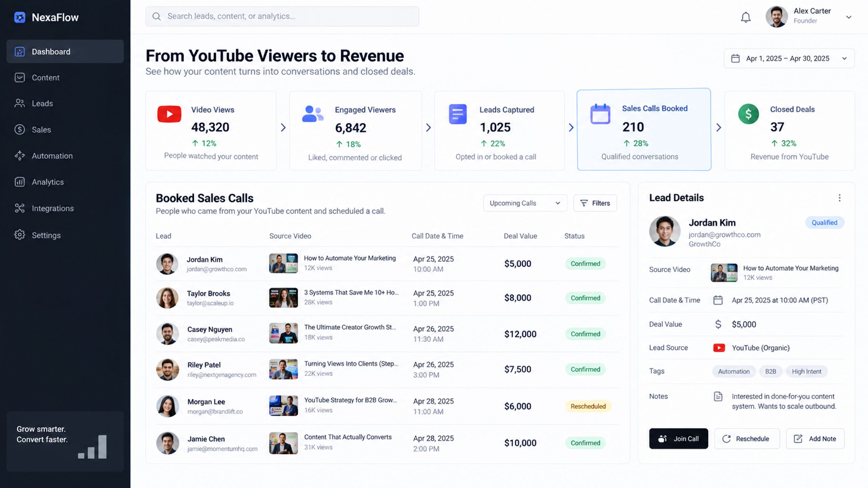Click the Engaged Viewers people icon

tap(313, 114)
